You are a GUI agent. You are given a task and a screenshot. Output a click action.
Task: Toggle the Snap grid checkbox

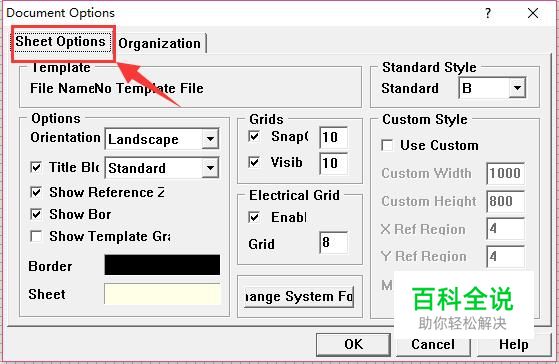point(254,137)
